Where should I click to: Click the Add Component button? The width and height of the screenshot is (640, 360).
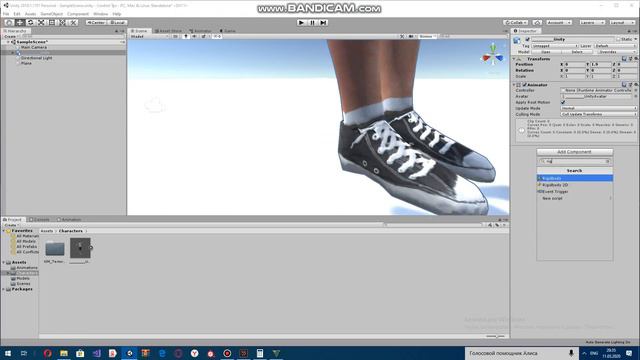[574, 152]
